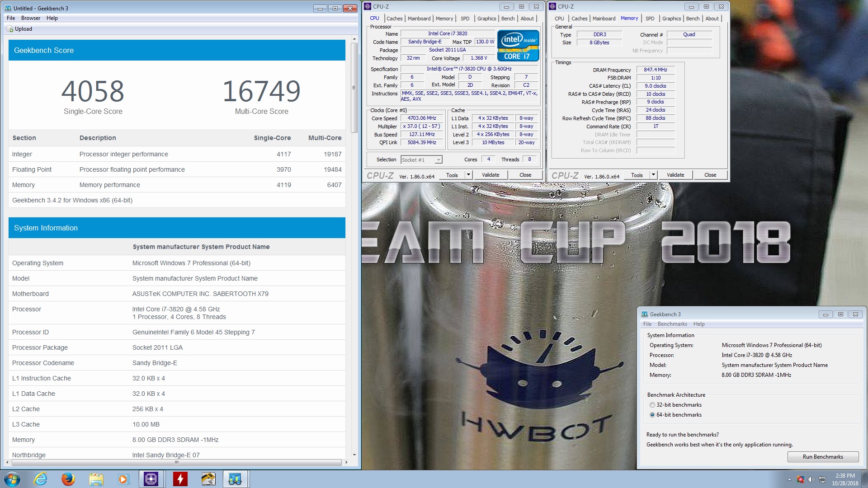Screen dimensions: 868x488
Task: Switch to SPD tab in the Memory CPU-Z window
Action: pos(650,19)
